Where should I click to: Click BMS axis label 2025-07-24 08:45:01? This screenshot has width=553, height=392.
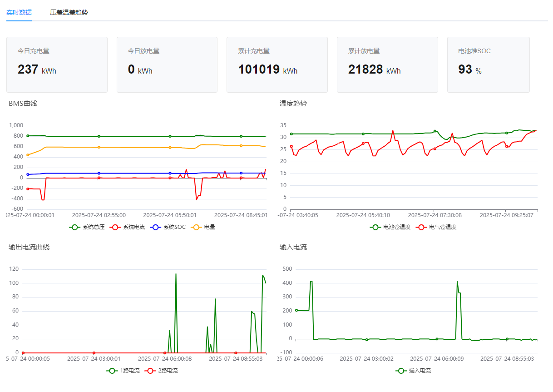click(241, 215)
